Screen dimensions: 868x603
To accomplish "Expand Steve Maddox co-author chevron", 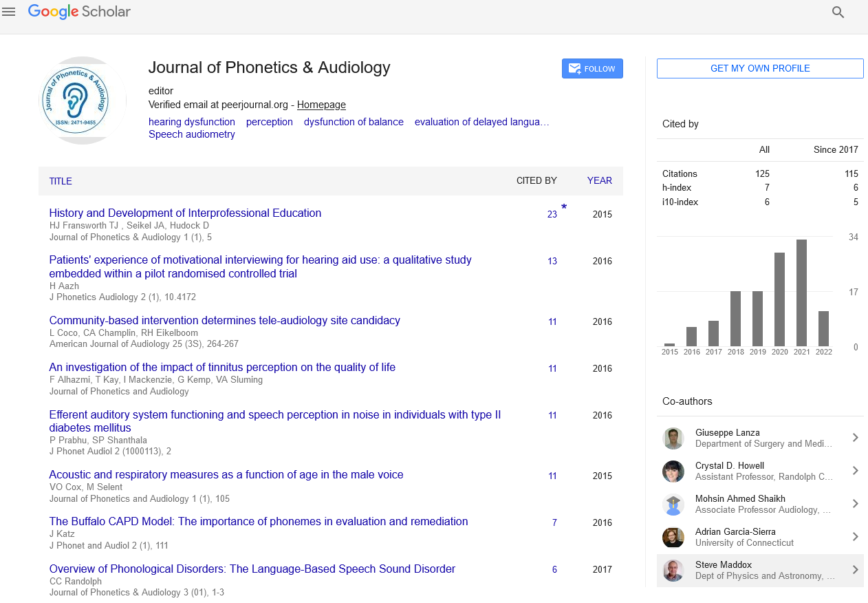I will tap(855, 570).
